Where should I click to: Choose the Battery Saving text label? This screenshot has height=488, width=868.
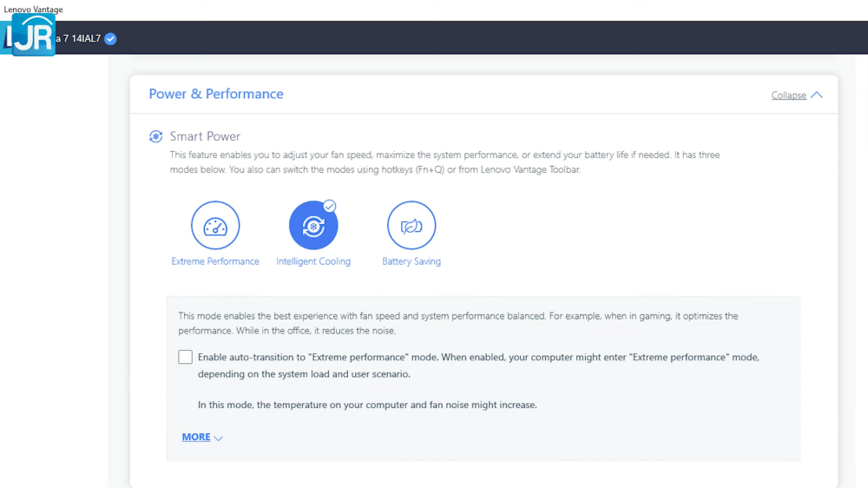click(411, 261)
